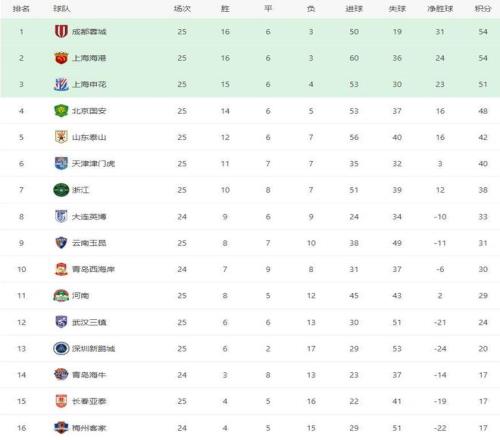Click the 长春亚泰 team crest
Viewport: 500px width, 440px height.
point(61,401)
